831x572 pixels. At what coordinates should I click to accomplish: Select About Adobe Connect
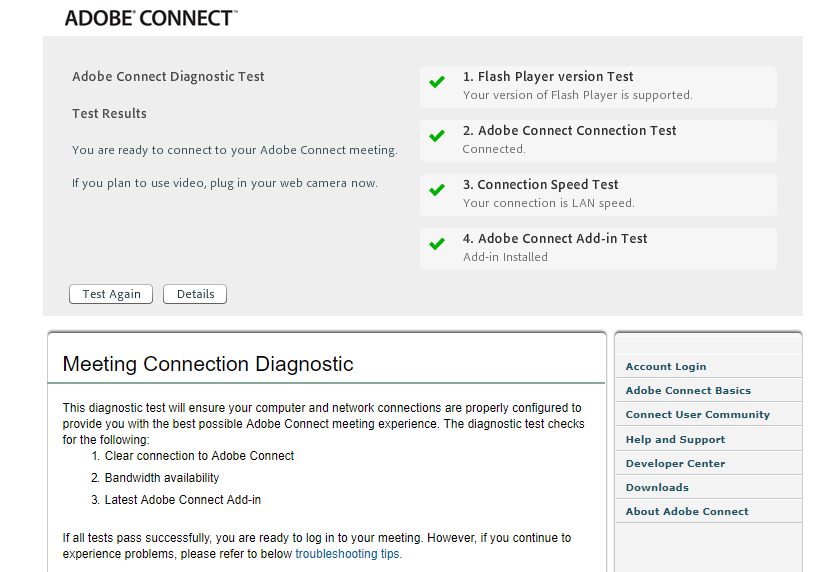click(687, 512)
